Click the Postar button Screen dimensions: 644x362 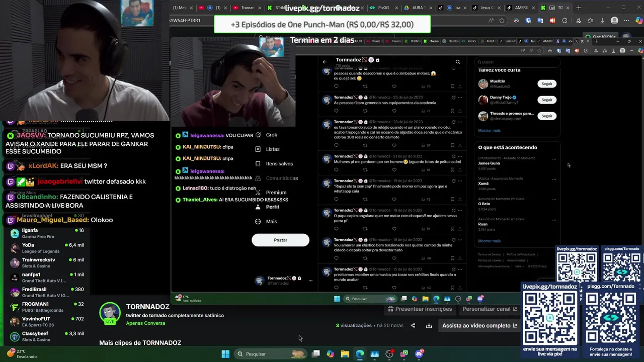click(x=280, y=240)
